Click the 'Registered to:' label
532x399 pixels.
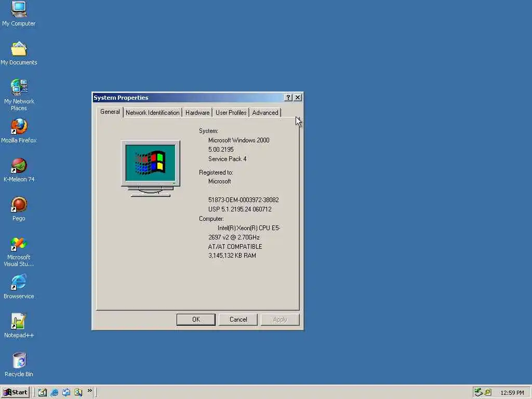click(216, 172)
